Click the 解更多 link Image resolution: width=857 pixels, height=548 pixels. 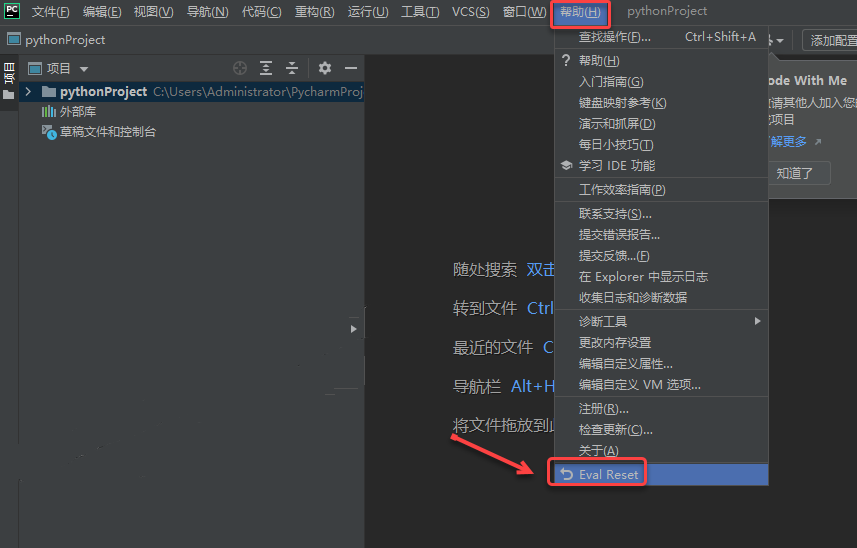pyautogui.click(x=788, y=142)
